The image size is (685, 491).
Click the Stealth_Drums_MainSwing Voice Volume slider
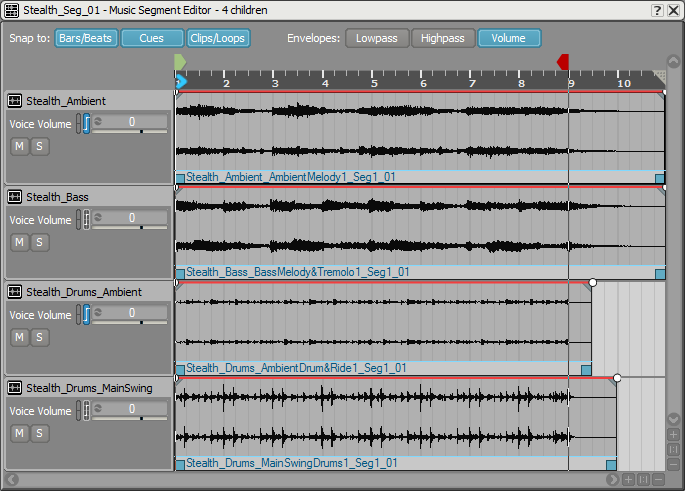130,418
